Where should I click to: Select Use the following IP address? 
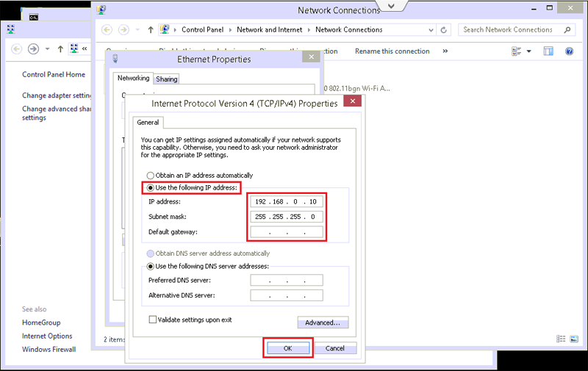pyautogui.click(x=151, y=188)
